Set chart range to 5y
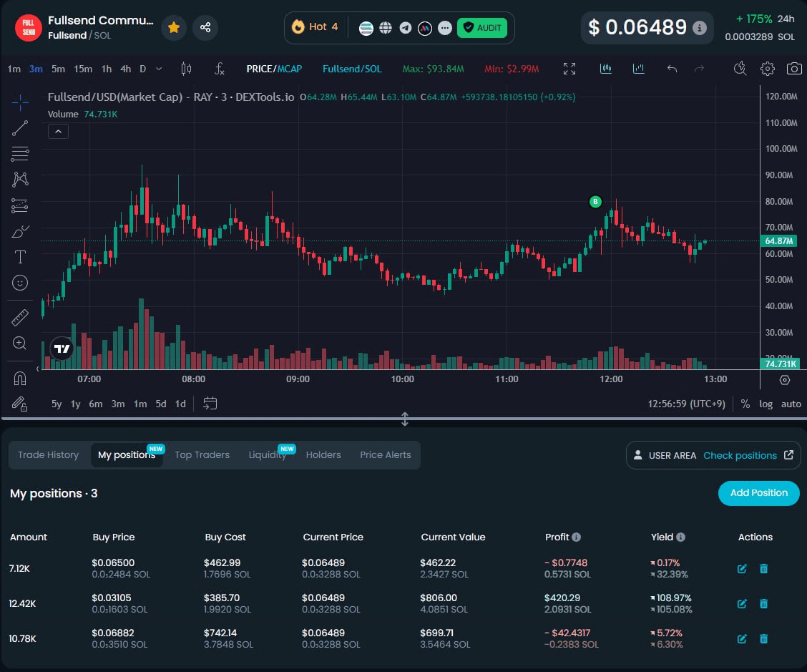807x672 pixels. coord(57,404)
